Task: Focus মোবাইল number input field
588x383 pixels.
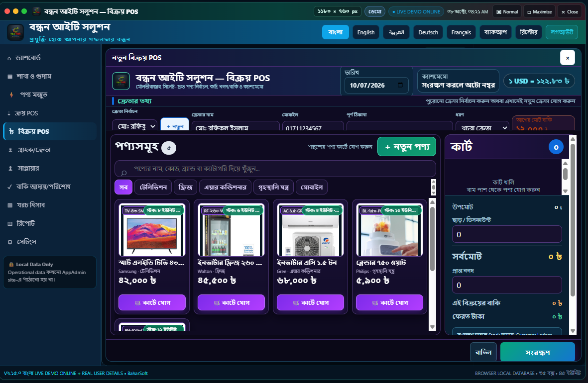Action: [x=313, y=126]
